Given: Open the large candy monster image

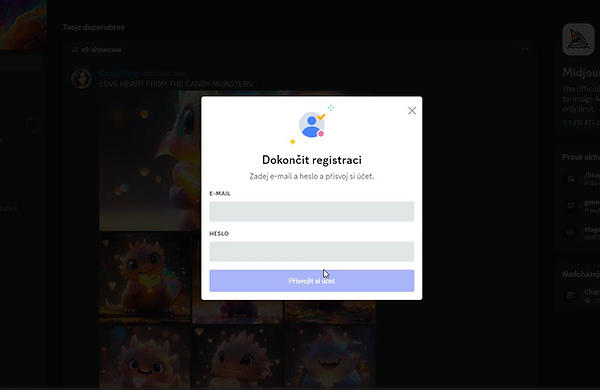Looking at the screenshot, I should coord(150,161).
